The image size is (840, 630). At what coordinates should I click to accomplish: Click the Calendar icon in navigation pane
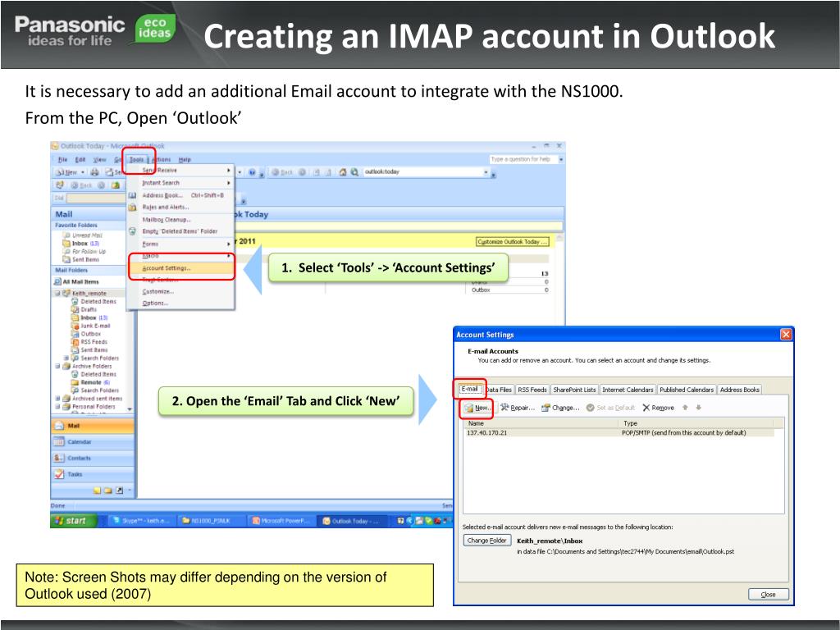point(59,442)
